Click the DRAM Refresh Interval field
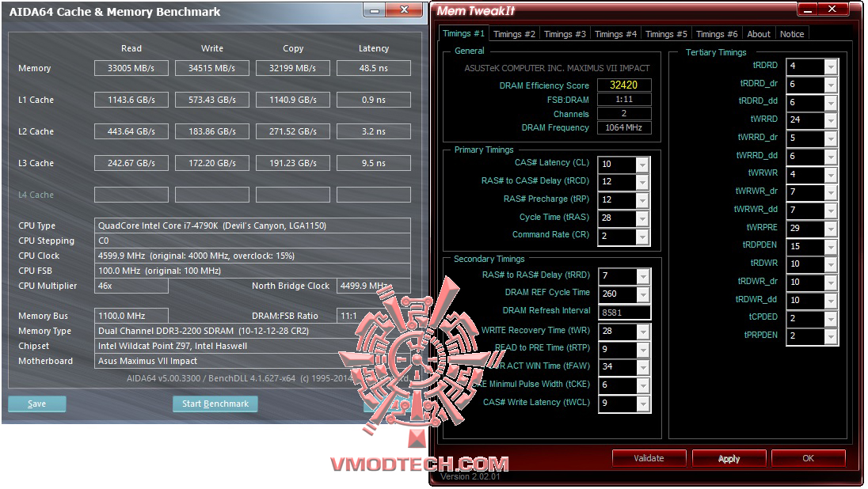 [x=624, y=313]
